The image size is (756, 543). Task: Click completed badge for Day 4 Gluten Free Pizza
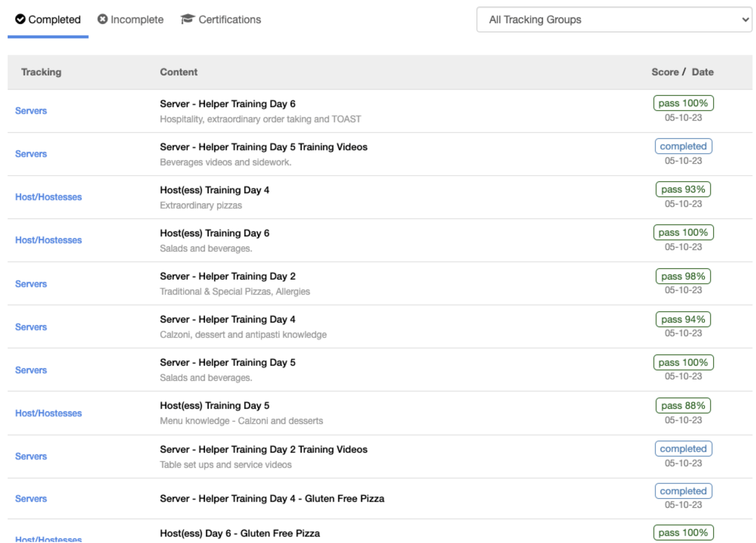(683, 491)
